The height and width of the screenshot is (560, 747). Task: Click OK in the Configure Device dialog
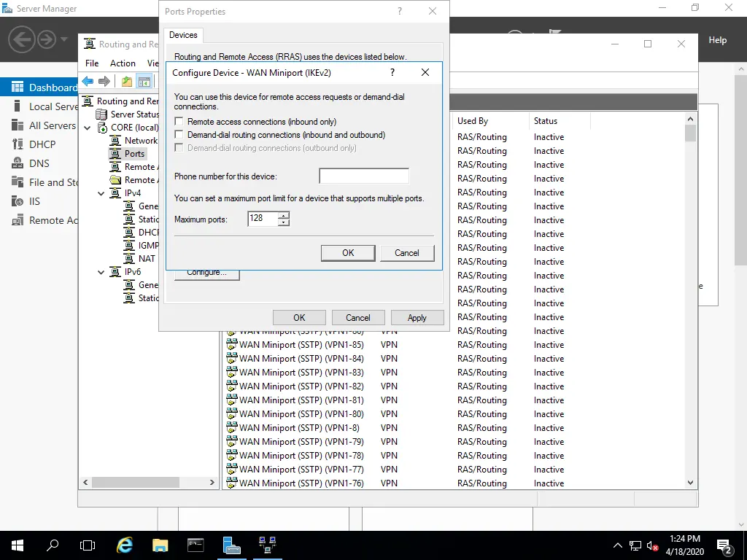coord(348,253)
